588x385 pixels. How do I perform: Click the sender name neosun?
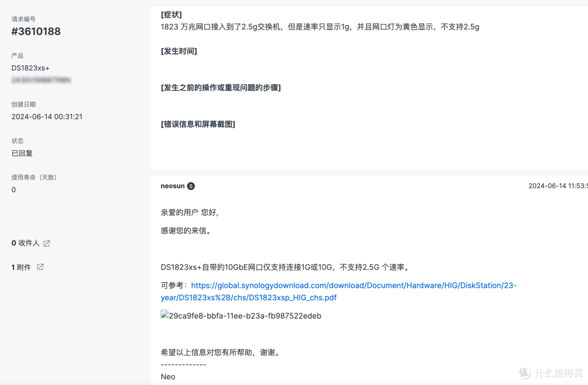pyautogui.click(x=173, y=186)
